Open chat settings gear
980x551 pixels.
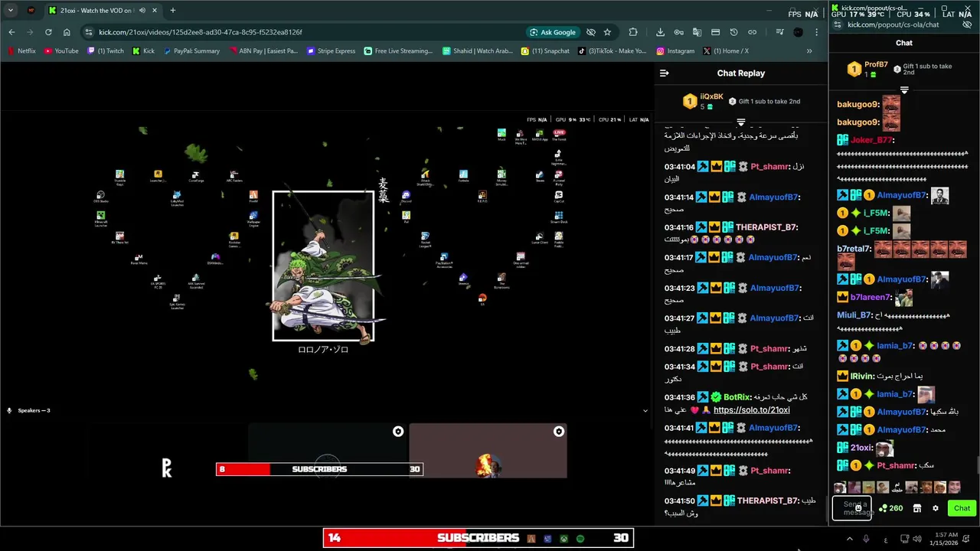(935, 508)
